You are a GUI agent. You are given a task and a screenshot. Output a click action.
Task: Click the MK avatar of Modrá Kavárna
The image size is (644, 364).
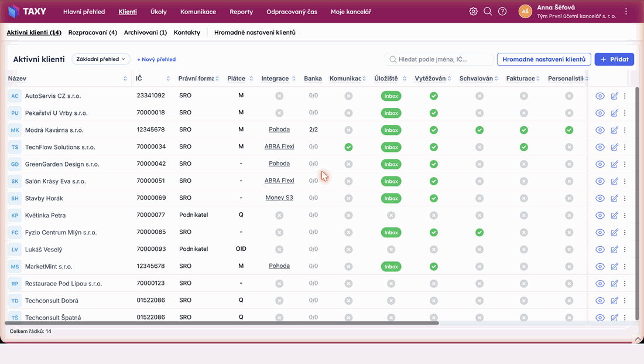click(15, 130)
